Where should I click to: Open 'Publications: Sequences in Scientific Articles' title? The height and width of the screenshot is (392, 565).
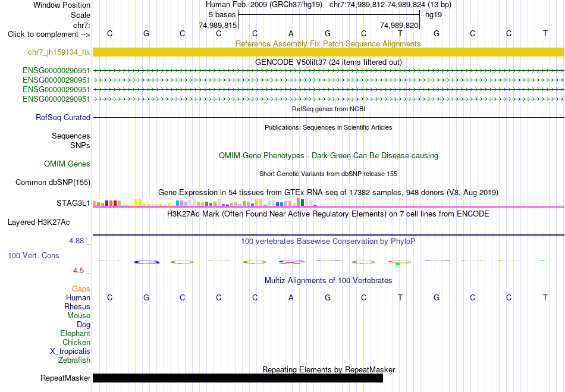tap(328, 127)
